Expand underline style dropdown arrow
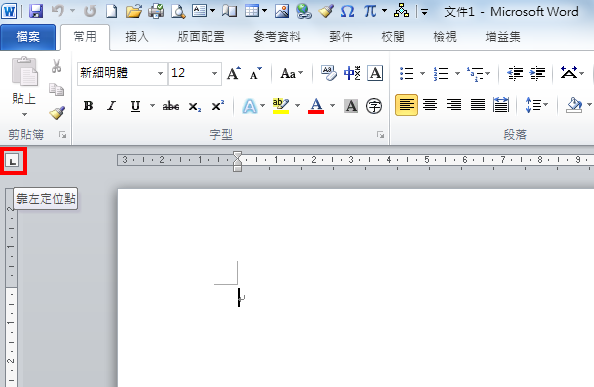 pyautogui.click(x=152, y=106)
